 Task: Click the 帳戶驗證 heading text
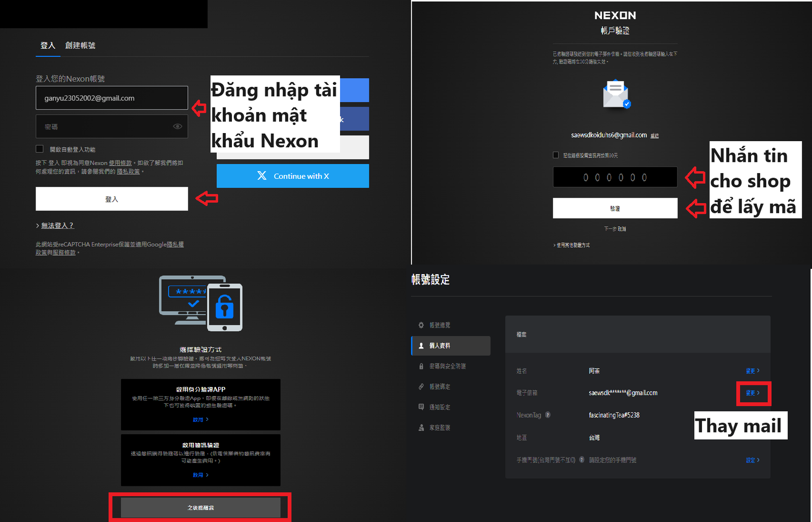[615, 30]
